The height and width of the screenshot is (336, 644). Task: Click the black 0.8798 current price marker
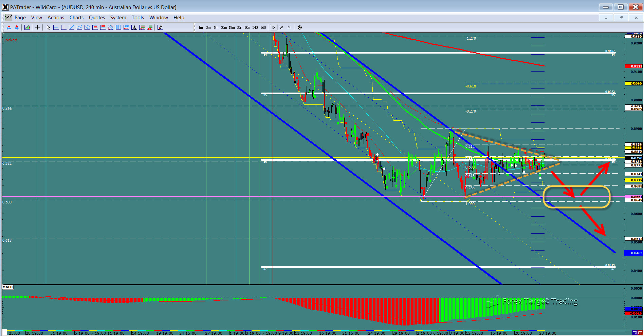[634, 158]
